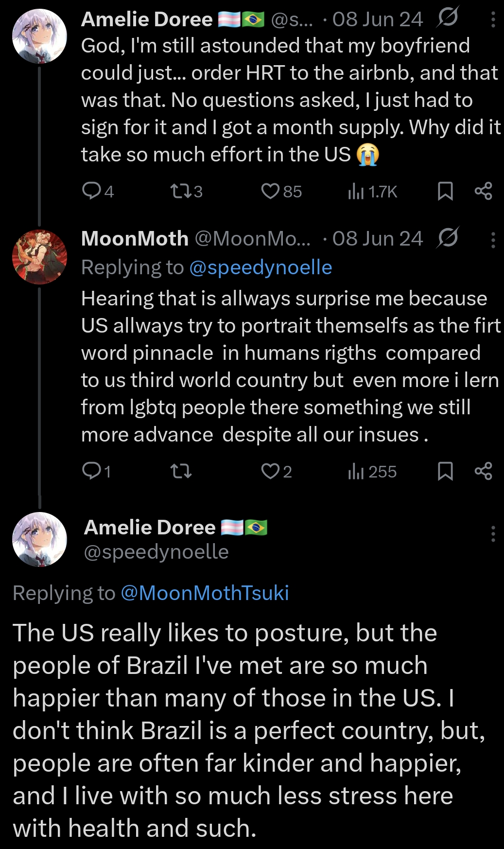Bookmark MoonMoth's reply
This screenshot has height=849, width=504.
tap(445, 471)
